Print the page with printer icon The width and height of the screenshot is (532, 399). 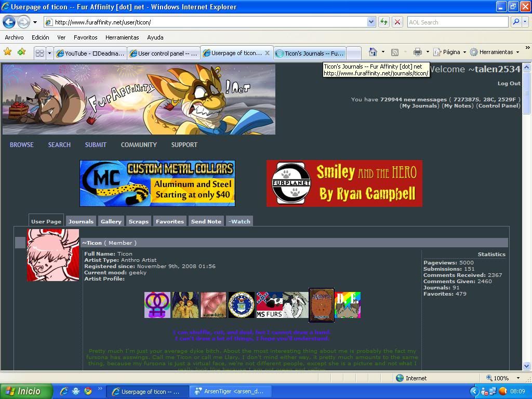(x=417, y=52)
